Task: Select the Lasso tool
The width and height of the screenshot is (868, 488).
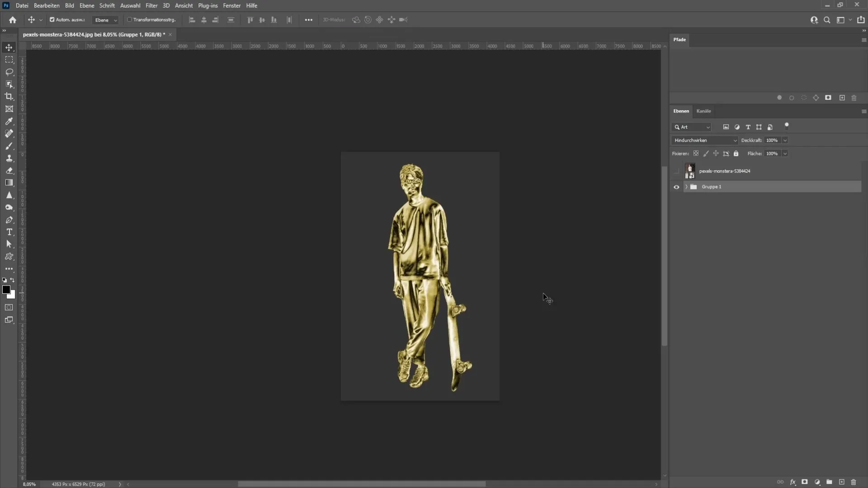Action: (9, 72)
